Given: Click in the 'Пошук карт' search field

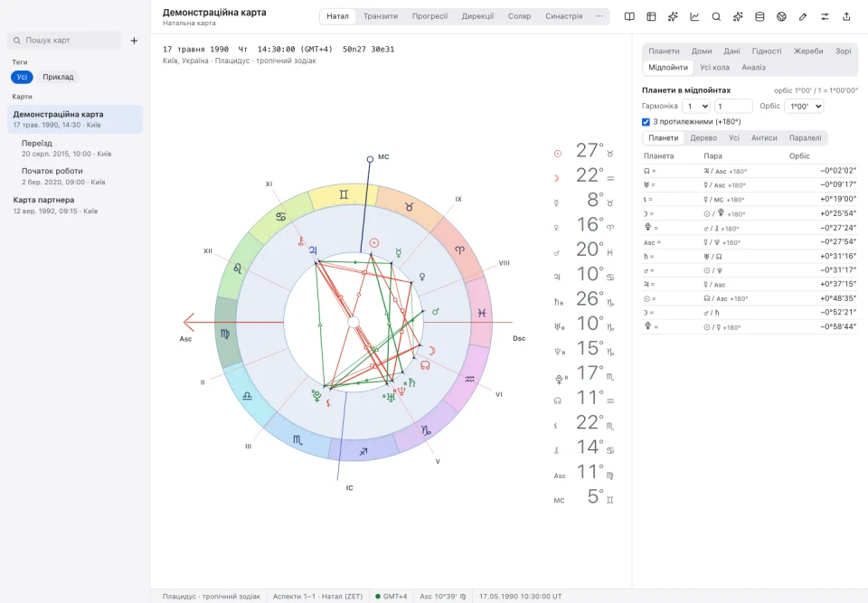Looking at the screenshot, I should (64, 41).
